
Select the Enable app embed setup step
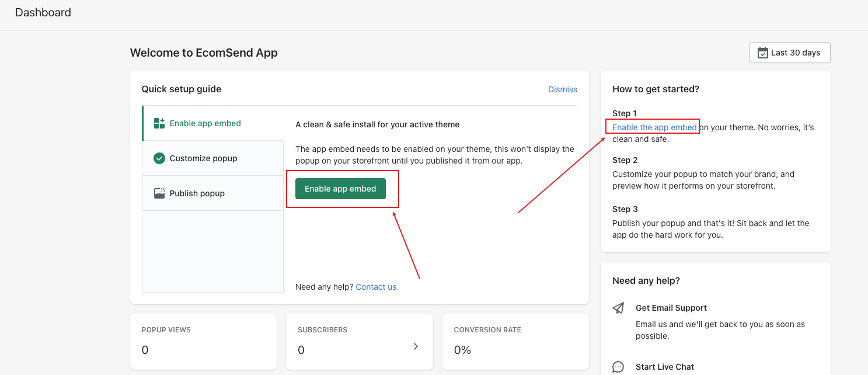(x=213, y=123)
